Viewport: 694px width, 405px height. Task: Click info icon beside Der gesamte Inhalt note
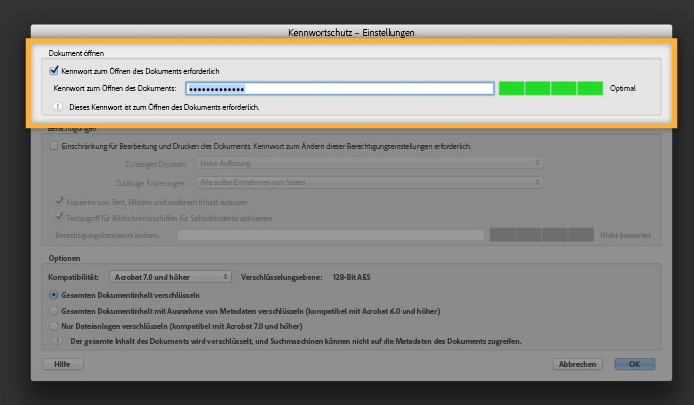point(58,341)
